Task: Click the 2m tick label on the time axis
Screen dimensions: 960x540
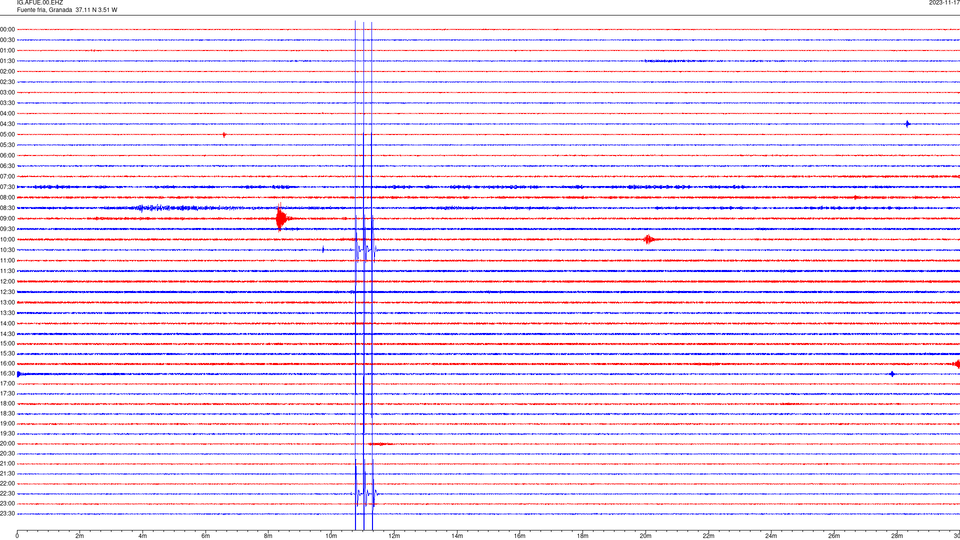Action: (x=80, y=536)
